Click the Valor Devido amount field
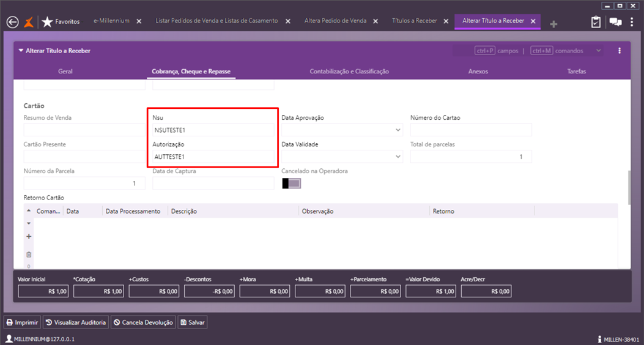The width and height of the screenshot is (644, 345). [431, 291]
